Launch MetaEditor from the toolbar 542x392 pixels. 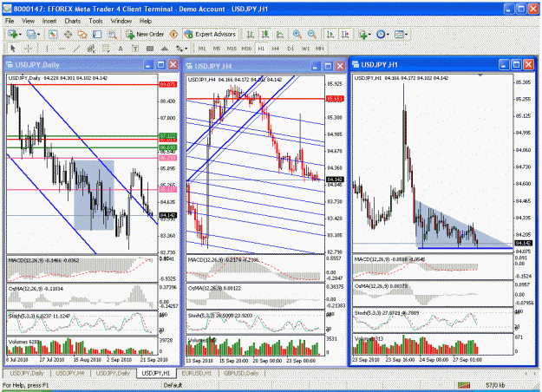173,34
